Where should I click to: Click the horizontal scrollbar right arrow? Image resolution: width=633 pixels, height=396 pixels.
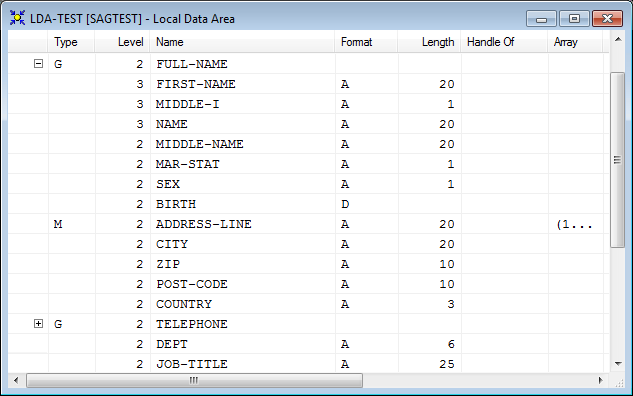pos(600,380)
